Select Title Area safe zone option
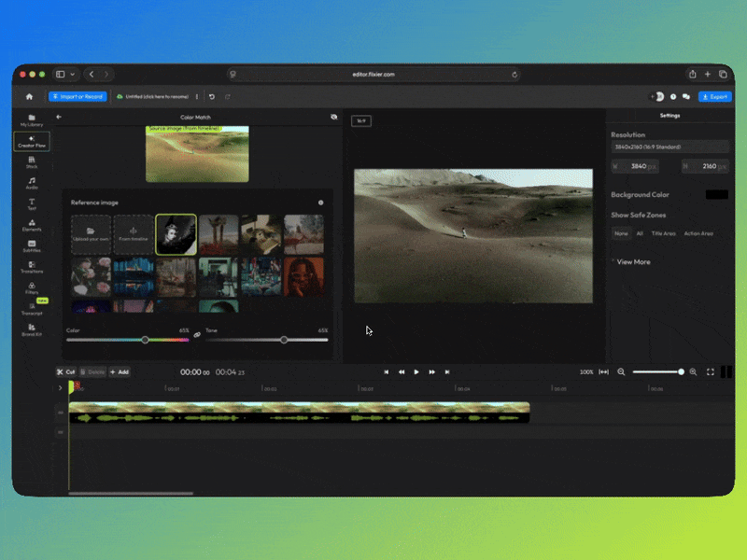Viewport: 747px width, 560px height. 663,233
